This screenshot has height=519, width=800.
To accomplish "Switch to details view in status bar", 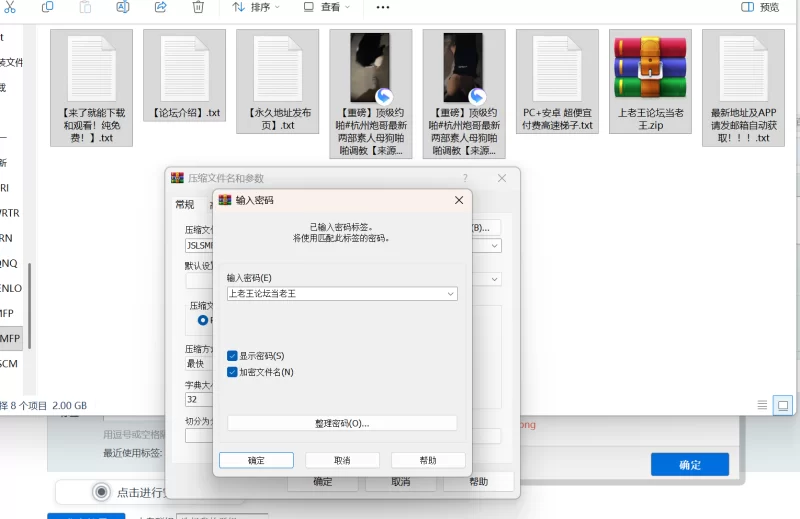I will click(x=763, y=405).
